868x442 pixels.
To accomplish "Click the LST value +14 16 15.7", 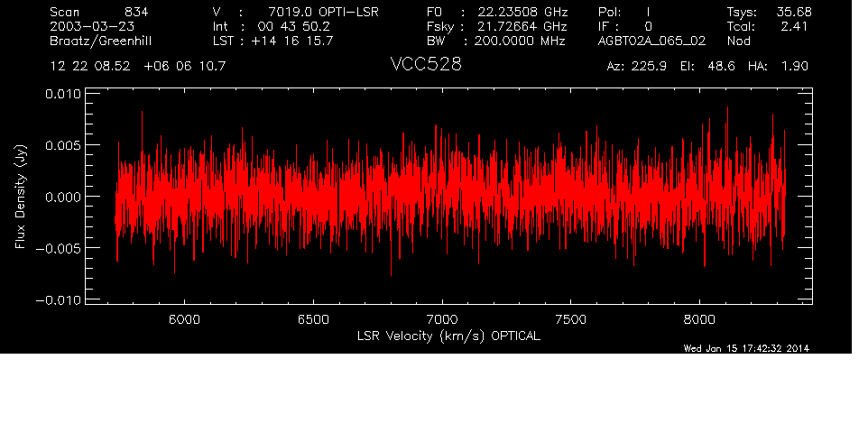I will click(292, 41).
